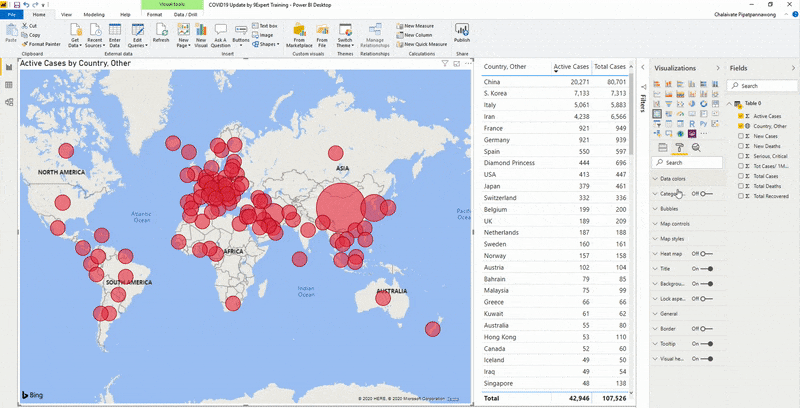
Task: Open the Help ribbon tab
Action: pyautogui.click(x=125, y=15)
